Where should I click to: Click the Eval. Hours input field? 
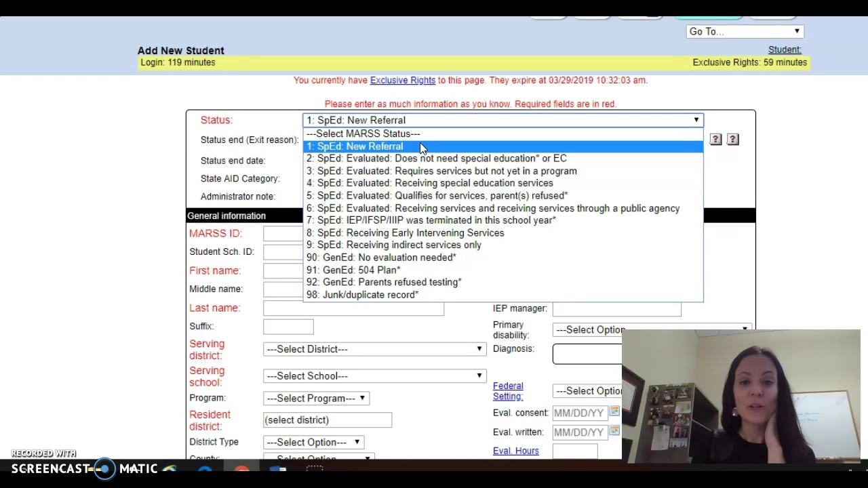575,451
